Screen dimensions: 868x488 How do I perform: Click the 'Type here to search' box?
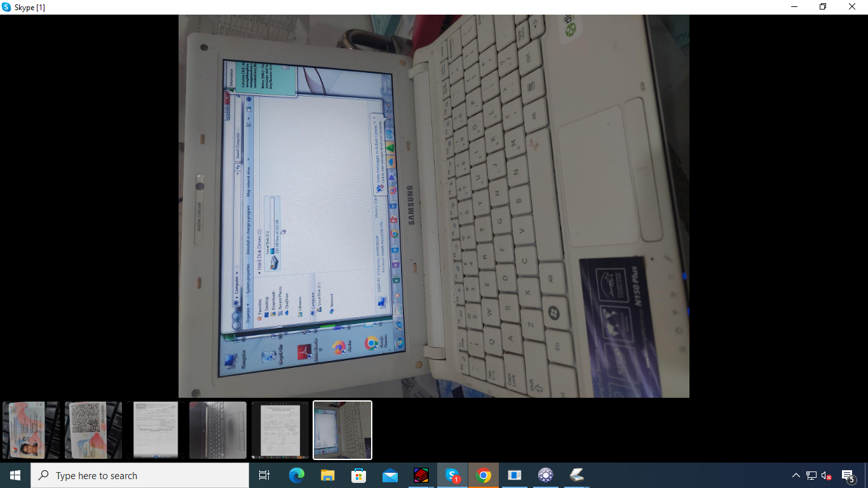[x=140, y=475]
